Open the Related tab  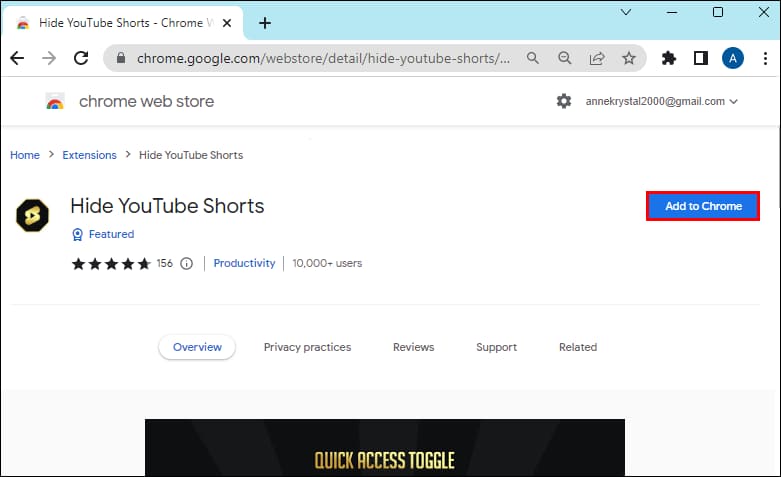(x=578, y=347)
